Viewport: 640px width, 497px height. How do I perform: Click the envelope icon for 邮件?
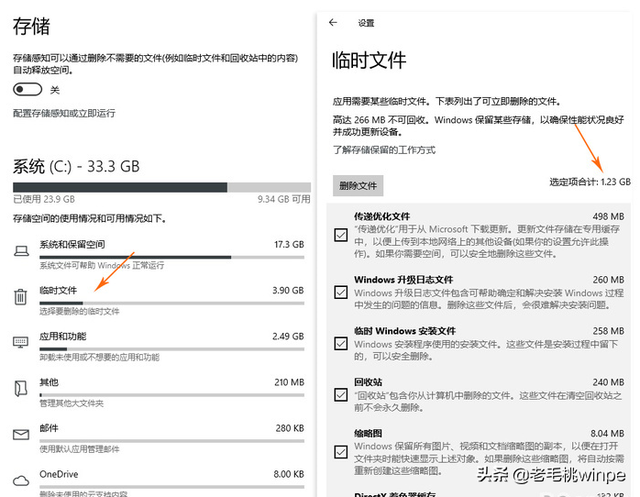tap(21, 435)
